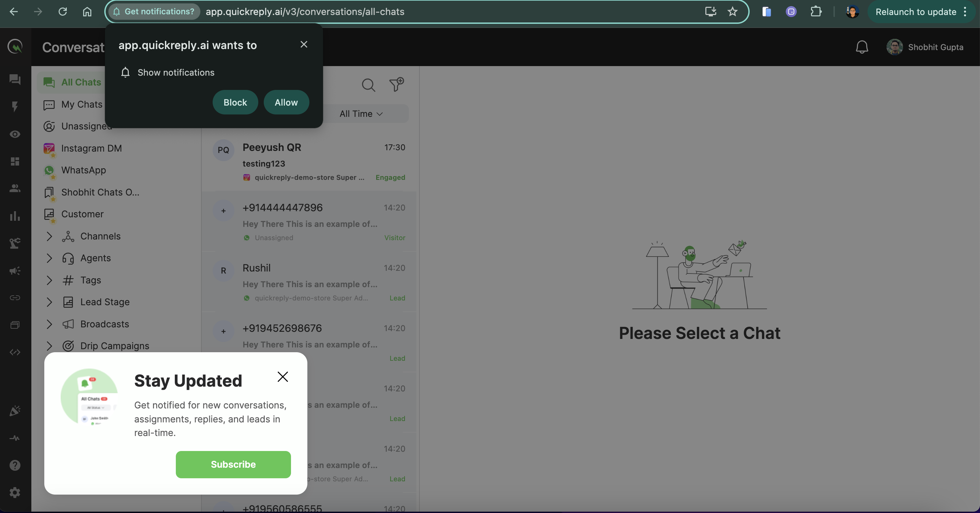This screenshot has width=980, height=513.
Task: Expand the Channels tree section
Action: 49,236
